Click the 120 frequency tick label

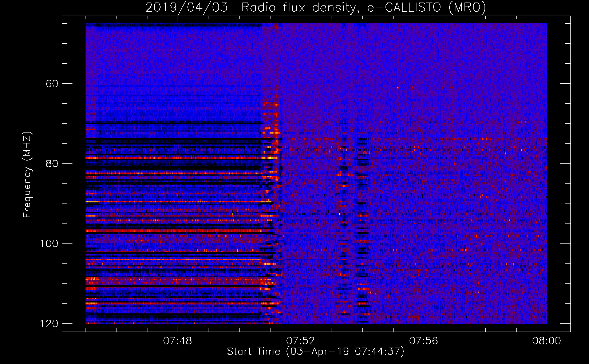[x=49, y=324]
